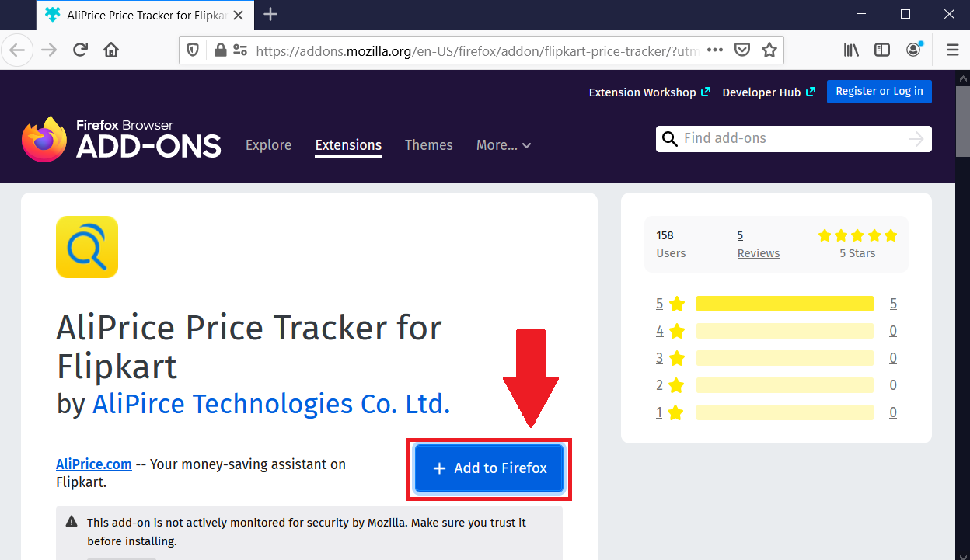Click the page scrollbar up arrow
This screenshot has height=560, width=970.
click(963, 78)
